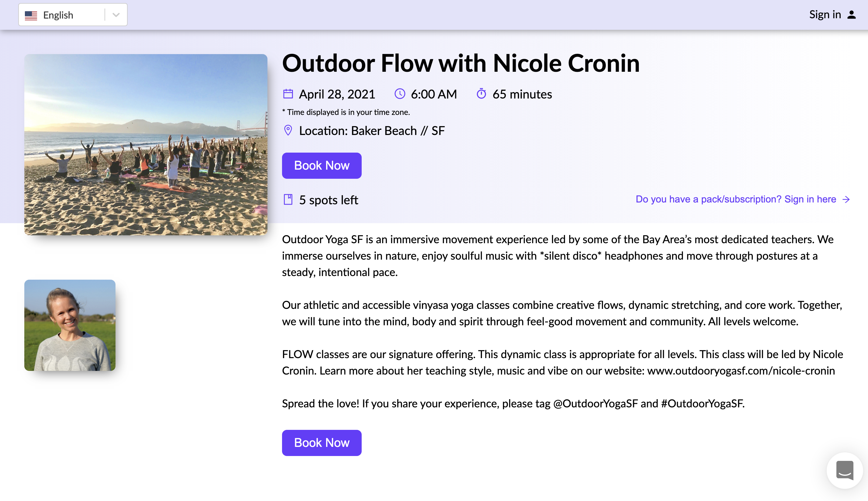Click the clock icon next to 6:00 AM
The width and height of the screenshot is (868, 501).
click(x=400, y=94)
